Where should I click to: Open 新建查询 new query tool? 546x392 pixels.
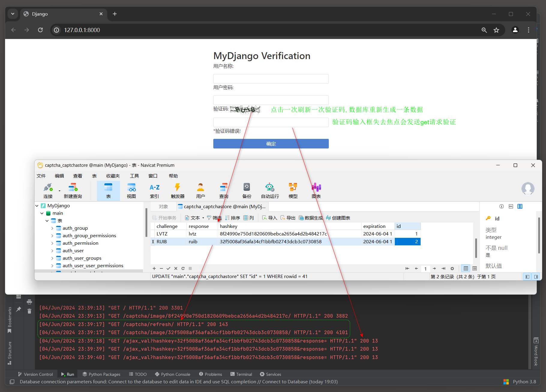(x=73, y=190)
